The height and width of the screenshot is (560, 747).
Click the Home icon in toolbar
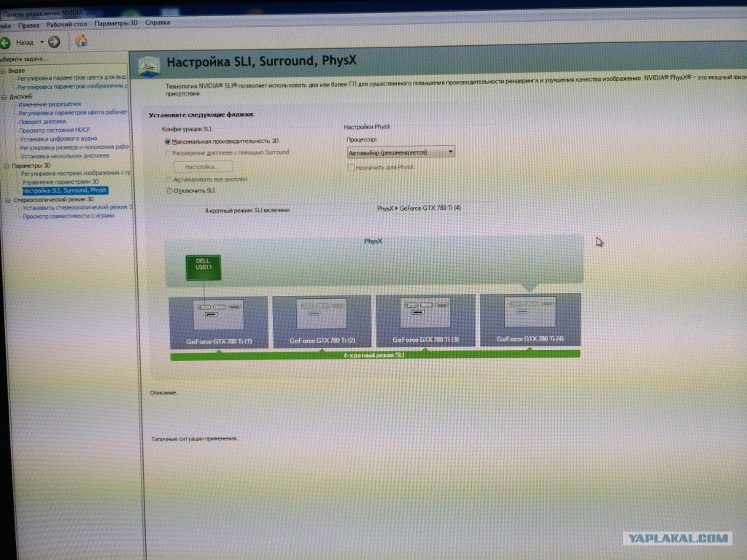click(81, 41)
